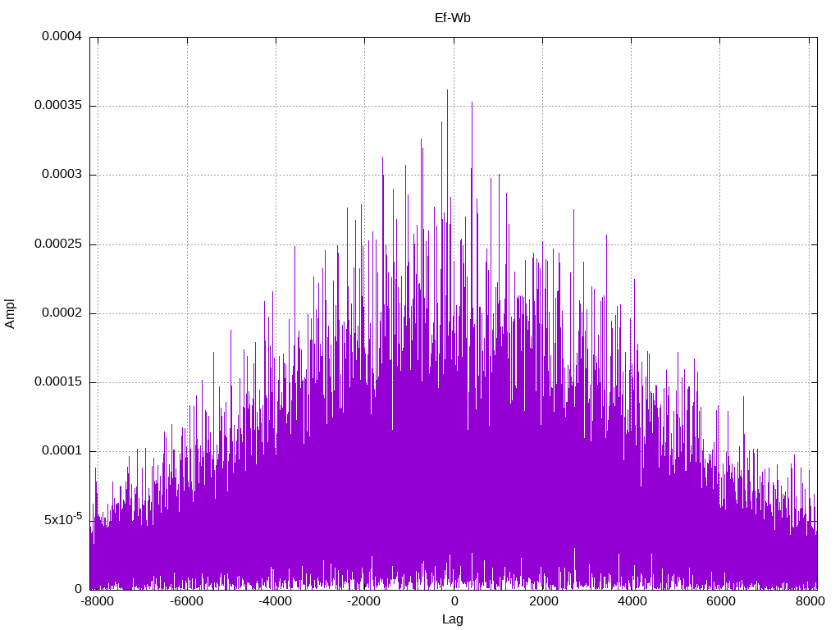Click y-axis tick label 0.0003
The image size is (840, 630).
coord(62,175)
